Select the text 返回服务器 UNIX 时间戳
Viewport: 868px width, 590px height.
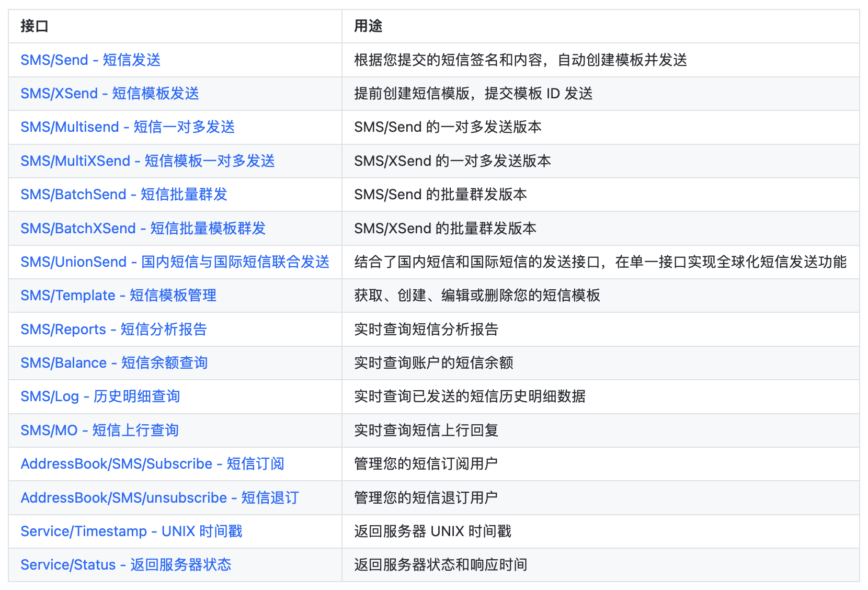[432, 531]
